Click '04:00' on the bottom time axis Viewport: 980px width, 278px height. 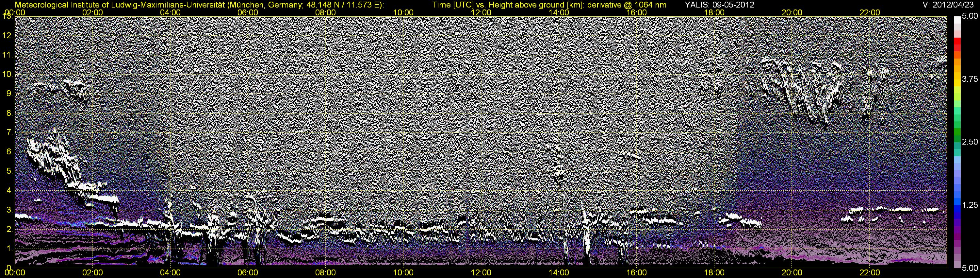pos(171,273)
